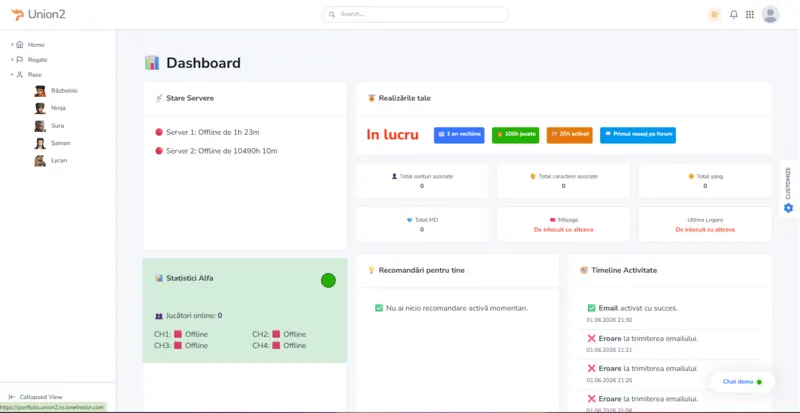Screen dimensions: 800x413
Task: Open the Sura race page
Action: (x=58, y=126)
